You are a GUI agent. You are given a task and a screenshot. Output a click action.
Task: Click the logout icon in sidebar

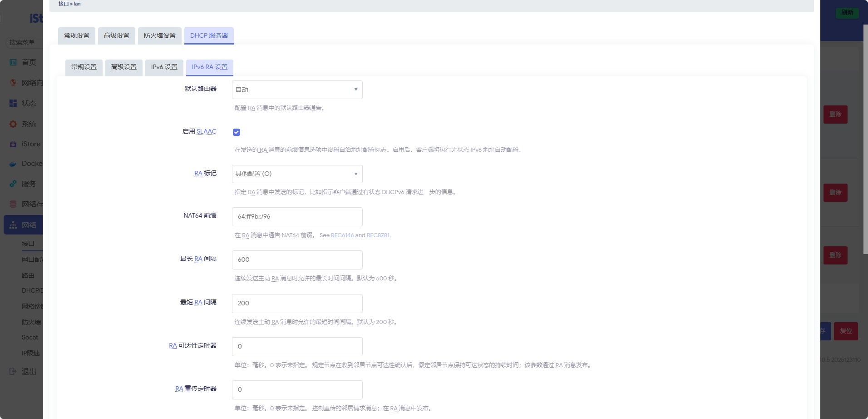tap(13, 371)
